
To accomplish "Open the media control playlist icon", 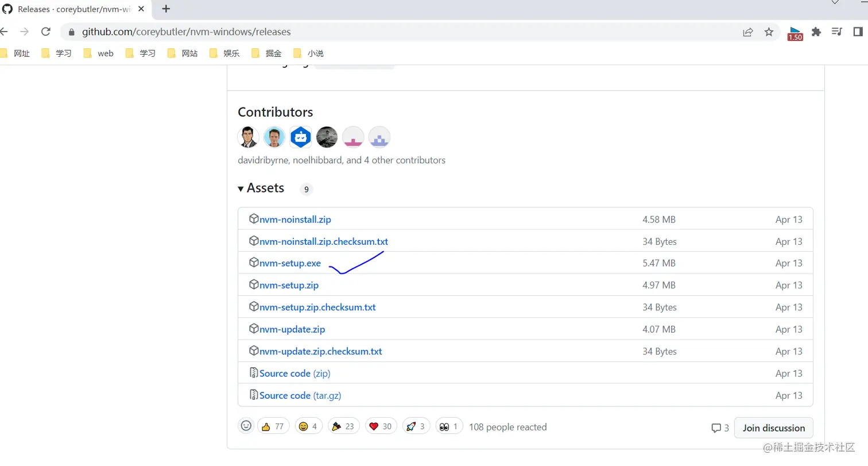I will pos(837,32).
